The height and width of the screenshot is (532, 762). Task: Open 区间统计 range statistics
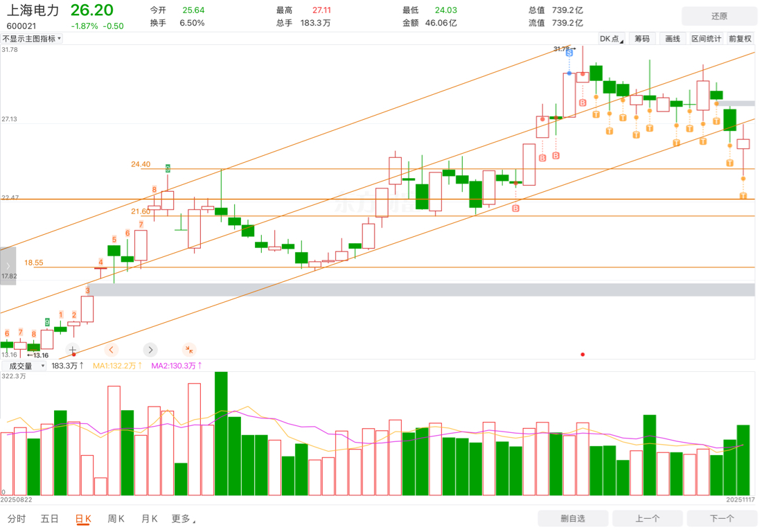[707, 39]
